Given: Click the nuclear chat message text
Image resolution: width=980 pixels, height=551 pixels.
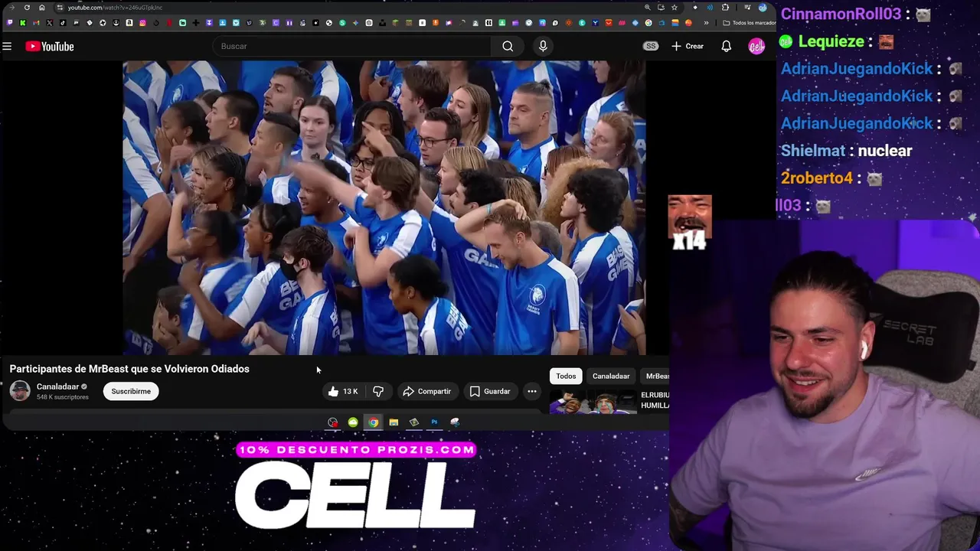Looking at the screenshot, I should pos(885,151).
